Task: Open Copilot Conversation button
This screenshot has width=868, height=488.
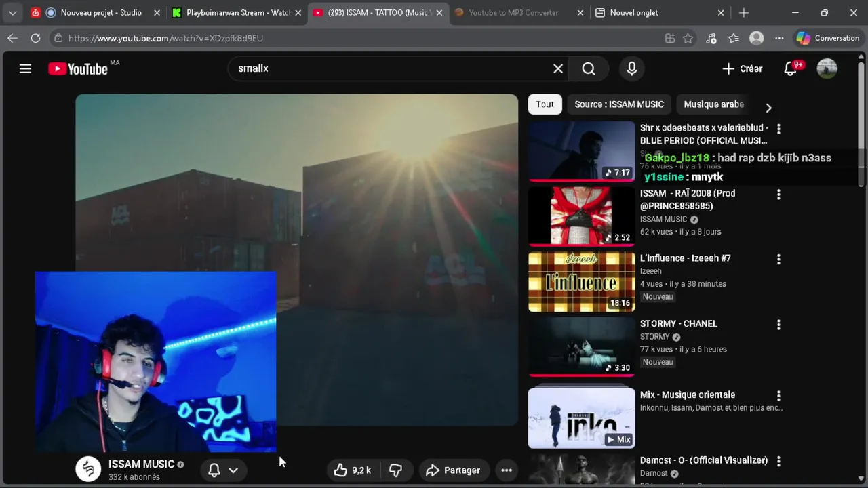Action: 828,38
